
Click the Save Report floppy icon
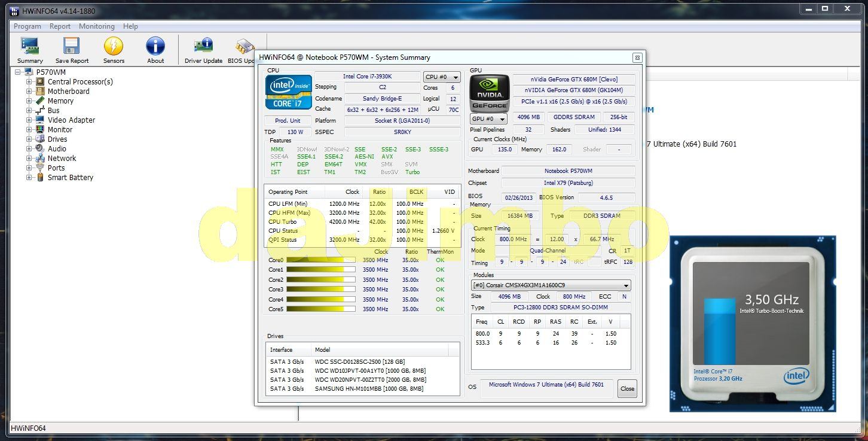point(72,46)
